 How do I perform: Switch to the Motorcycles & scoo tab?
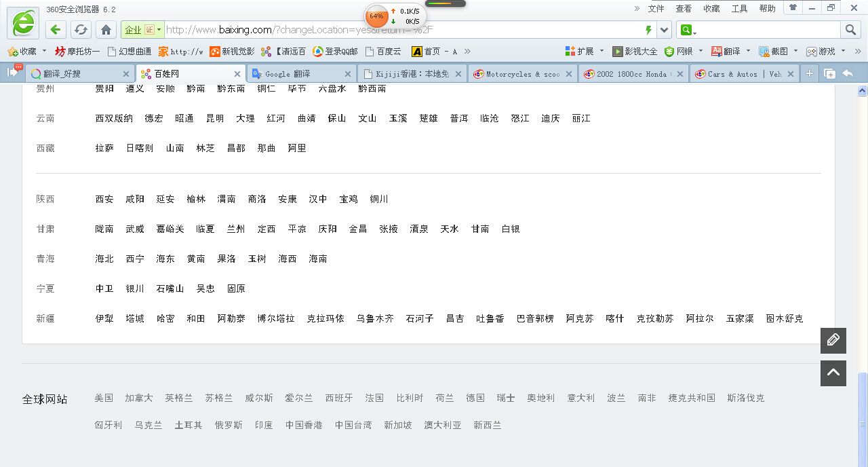[522, 73]
